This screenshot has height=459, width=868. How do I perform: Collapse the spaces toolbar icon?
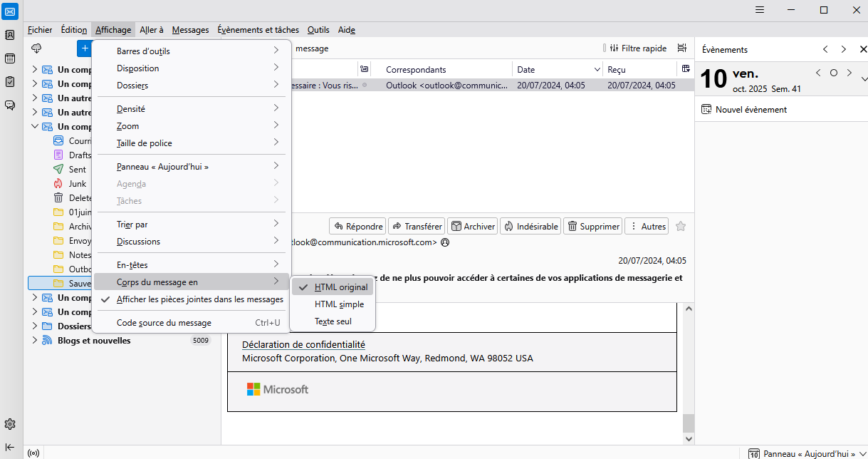pyautogui.click(x=10, y=447)
